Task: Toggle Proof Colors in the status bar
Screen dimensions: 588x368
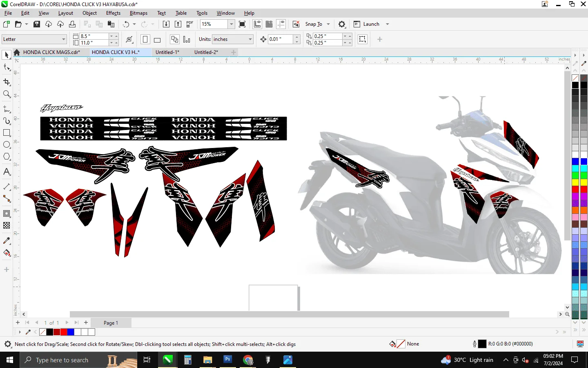Action: [x=580, y=344]
